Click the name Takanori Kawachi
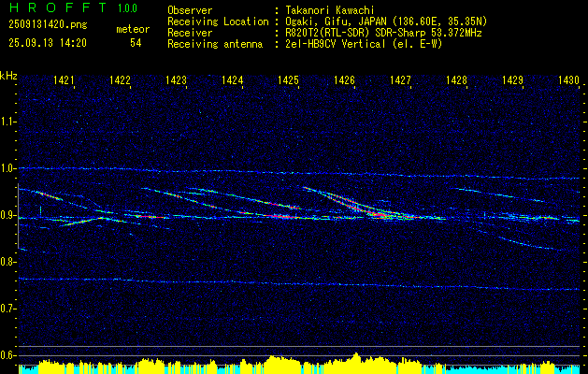Screen dimensions: 588x374 330,10
